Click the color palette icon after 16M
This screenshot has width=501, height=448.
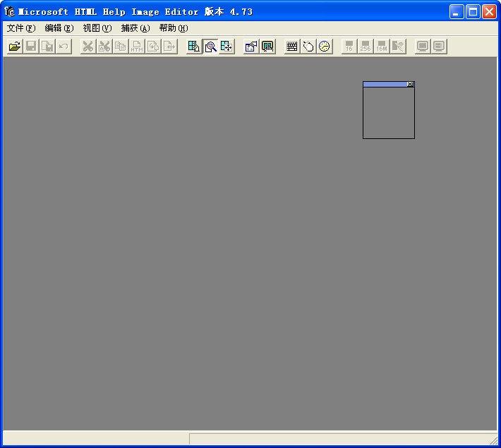pyautogui.click(x=398, y=47)
